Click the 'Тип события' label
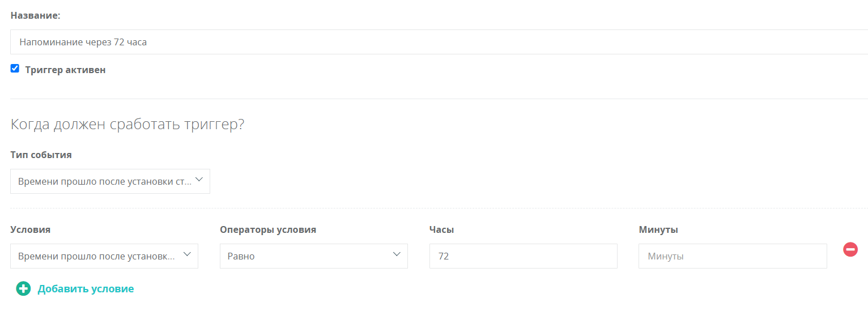The width and height of the screenshot is (868, 315). 41,155
